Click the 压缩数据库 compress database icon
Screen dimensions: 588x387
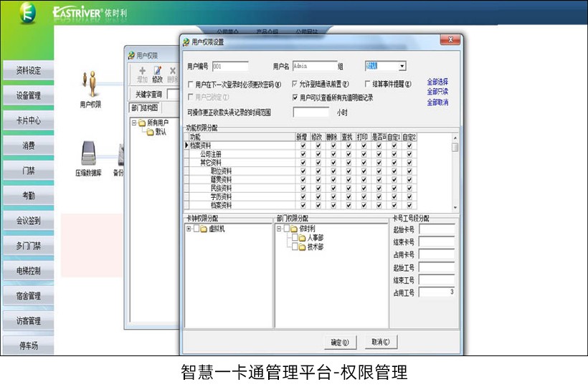[88, 153]
